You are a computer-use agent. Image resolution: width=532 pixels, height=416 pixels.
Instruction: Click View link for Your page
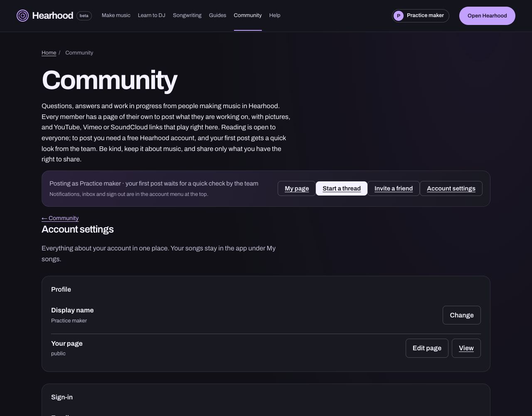pos(466,348)
